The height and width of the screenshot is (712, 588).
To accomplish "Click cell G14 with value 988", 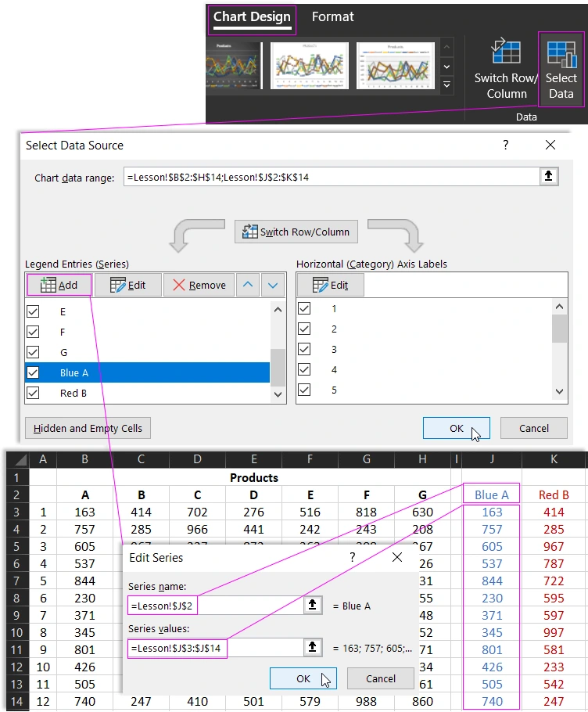I will coord(366,701).
